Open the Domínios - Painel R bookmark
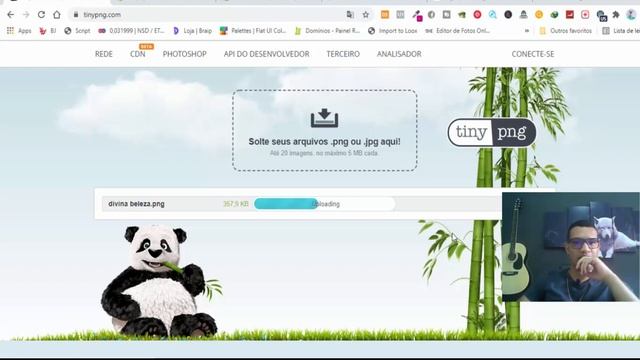 pyautogui.click(x=327, y=31)
